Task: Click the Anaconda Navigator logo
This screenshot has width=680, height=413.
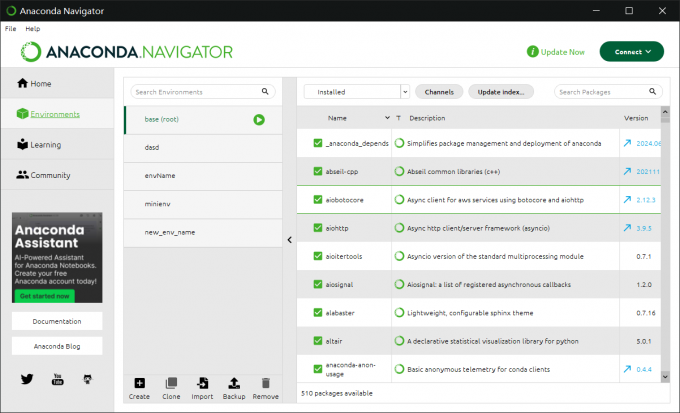Action: tap(127, 52)
